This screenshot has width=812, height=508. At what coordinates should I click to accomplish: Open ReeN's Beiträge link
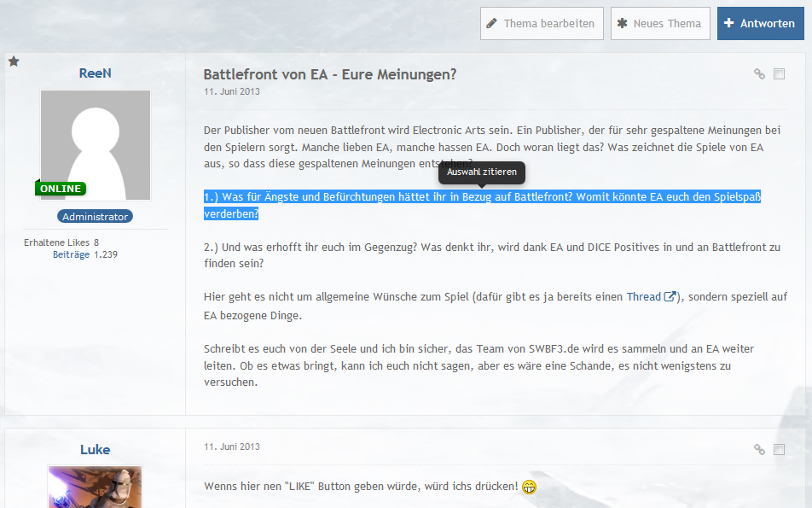71,254
